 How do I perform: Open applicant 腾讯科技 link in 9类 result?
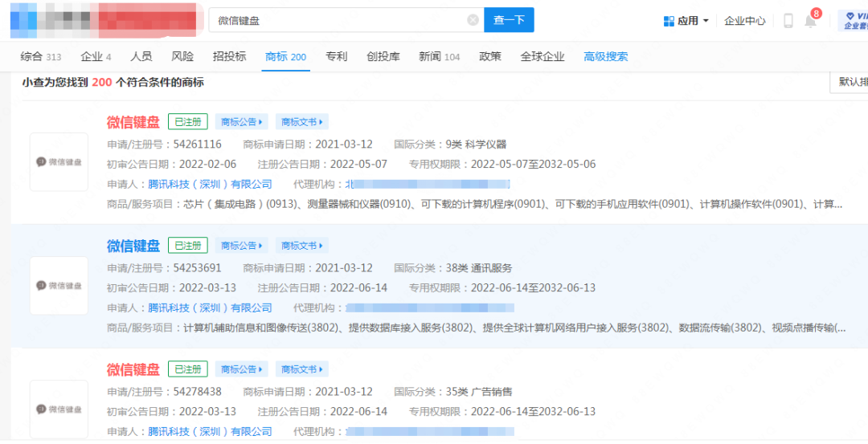[x=210, y=184]
